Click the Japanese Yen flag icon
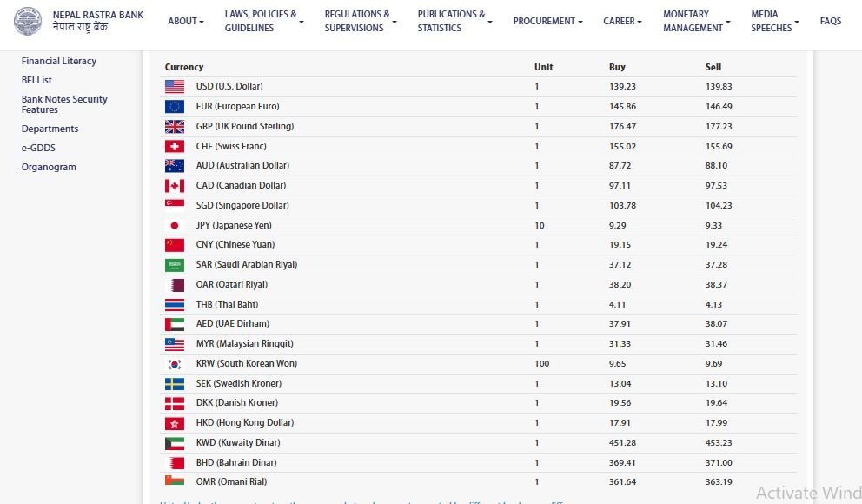 [x=175, y=226]
